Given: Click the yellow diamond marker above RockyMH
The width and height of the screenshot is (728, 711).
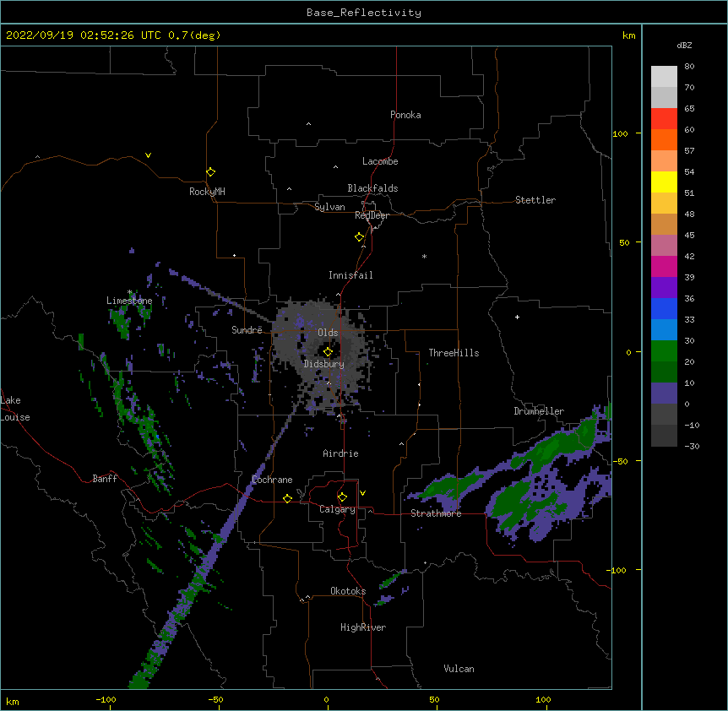Looking at the screenshot, I should (x=210, y=172).
